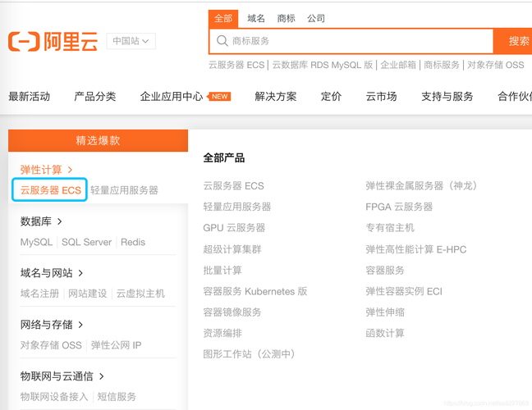Open 弹性公网 IP sidebar link
Viewport: 532px width, 410px height.
coord(116,345)
